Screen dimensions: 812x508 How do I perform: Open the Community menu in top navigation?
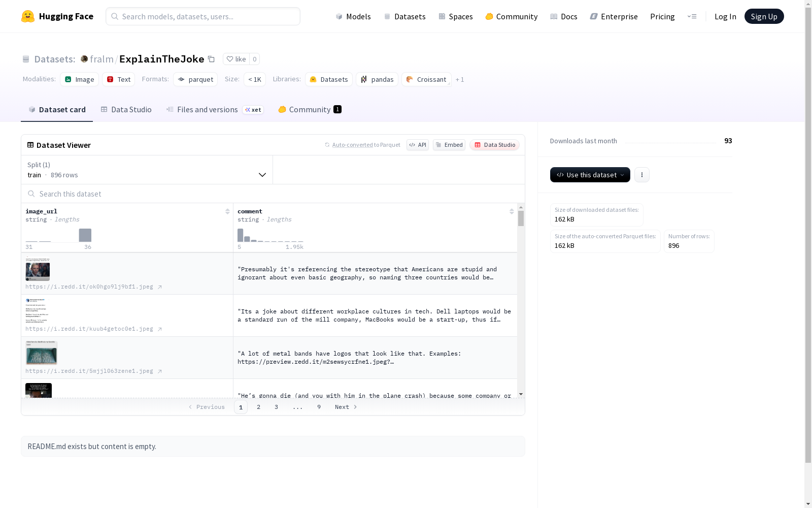click(x=511, y=16)
